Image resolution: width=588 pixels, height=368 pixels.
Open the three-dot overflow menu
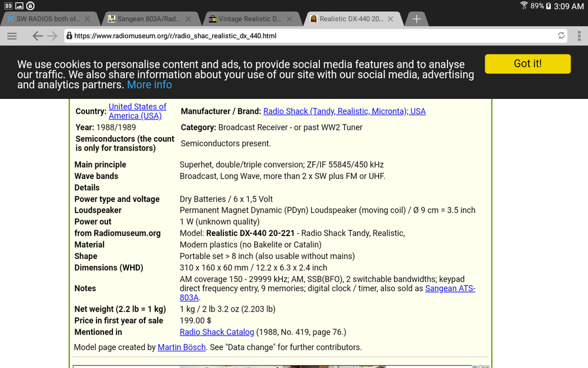(579, 36)
